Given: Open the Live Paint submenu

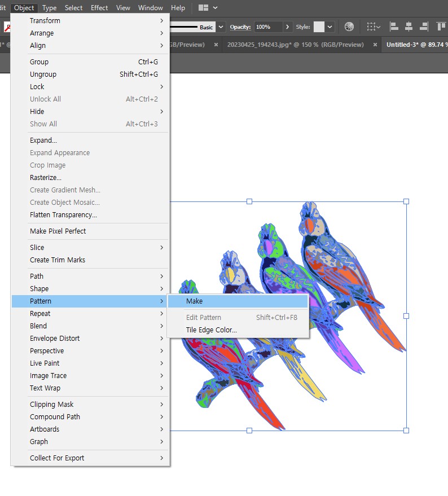Looking at the screenshot, I should [x=90, y=363].
